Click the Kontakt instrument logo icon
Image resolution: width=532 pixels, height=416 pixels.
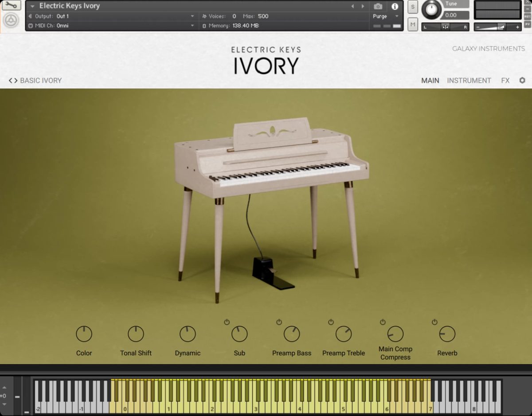11,21
